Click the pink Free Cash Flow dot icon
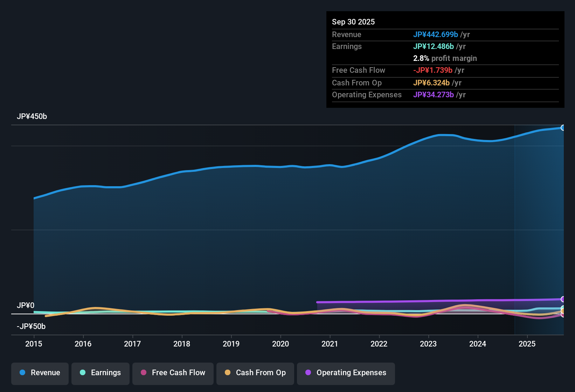 [x=143, y=373]
